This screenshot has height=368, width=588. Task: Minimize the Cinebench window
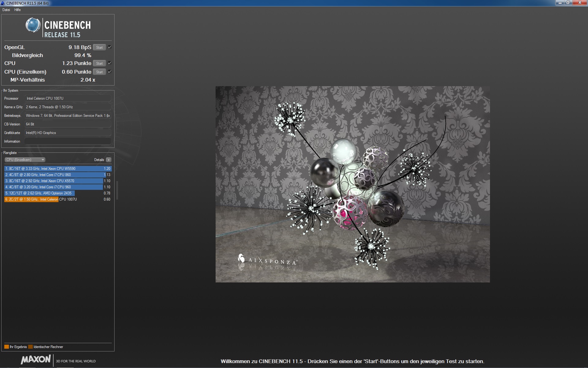[560, 3]
